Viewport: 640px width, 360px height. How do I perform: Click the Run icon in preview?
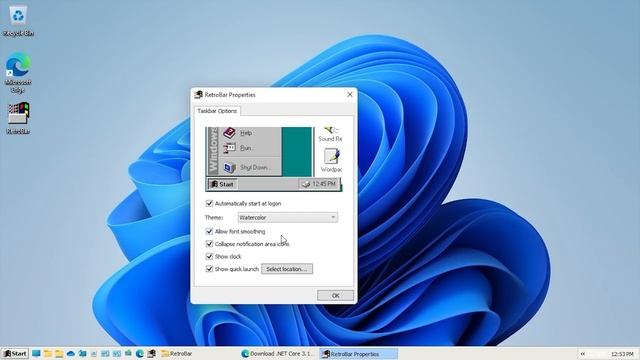click(x=229, y=148)
